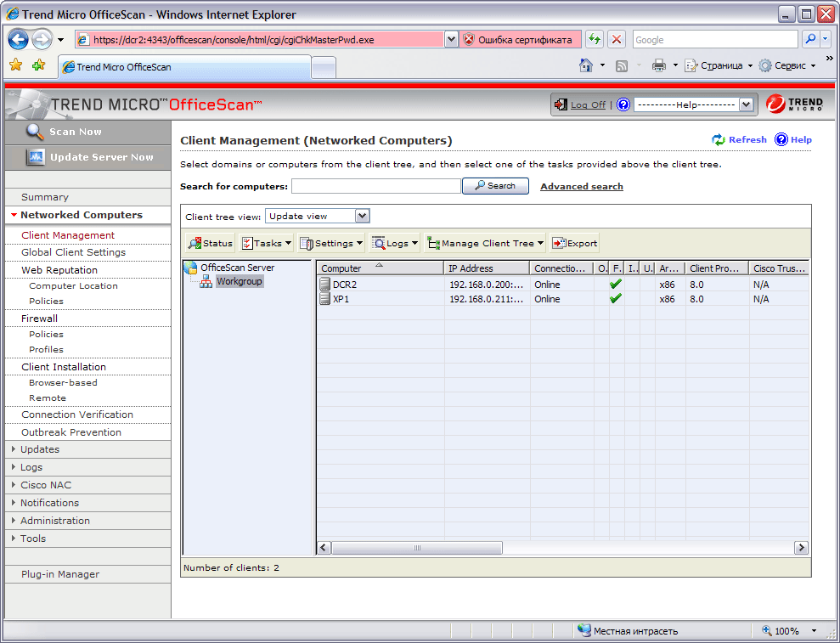This screenshot has height=643, width=840.
Task: Sort by the IP Address column header
Action: [487, 268]
